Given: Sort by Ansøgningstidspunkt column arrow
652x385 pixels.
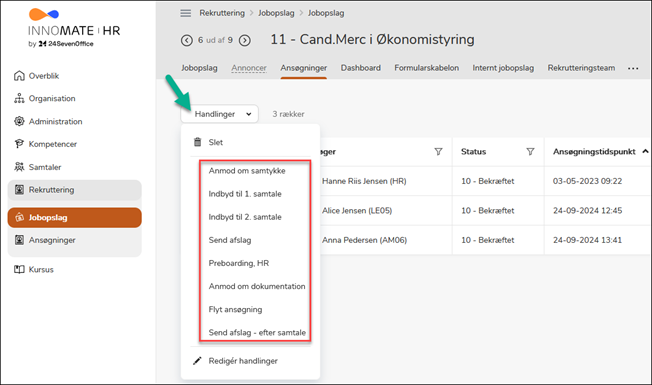Looking at the screenshot, I should (x=645, y=151).
